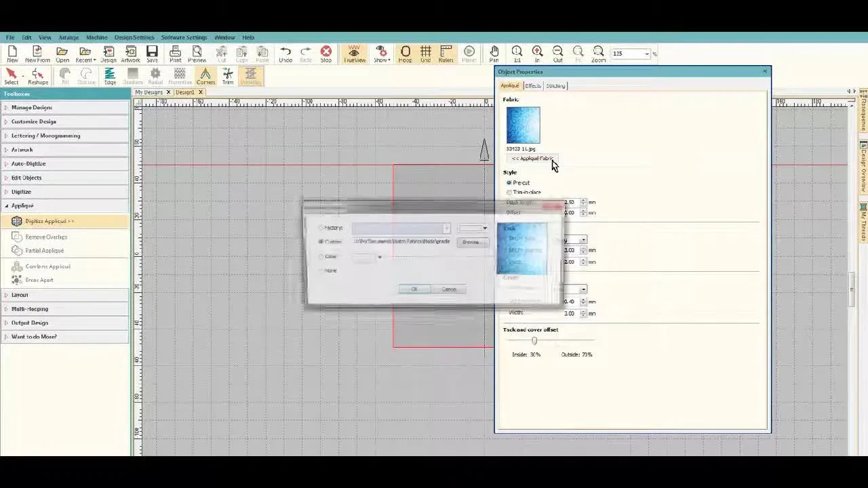Image resolution: width=868 pixels, height=488 pixels.
Task: Toggle the Corners tool
Action: tap(205, 77)
